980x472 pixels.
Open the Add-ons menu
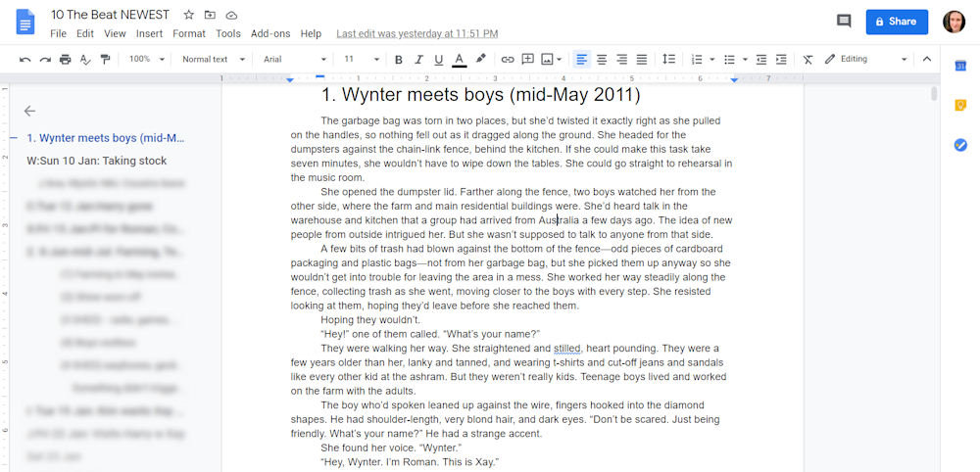(x=270, y=33)
